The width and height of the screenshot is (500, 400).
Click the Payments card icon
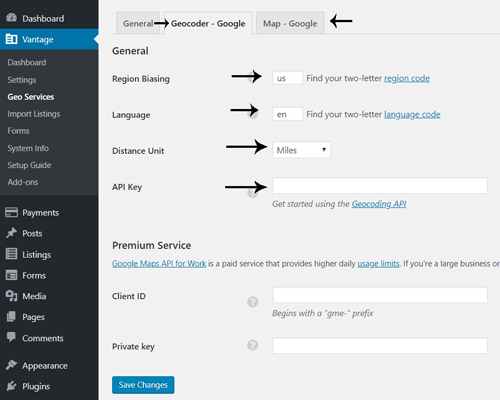tap(11, 212)
